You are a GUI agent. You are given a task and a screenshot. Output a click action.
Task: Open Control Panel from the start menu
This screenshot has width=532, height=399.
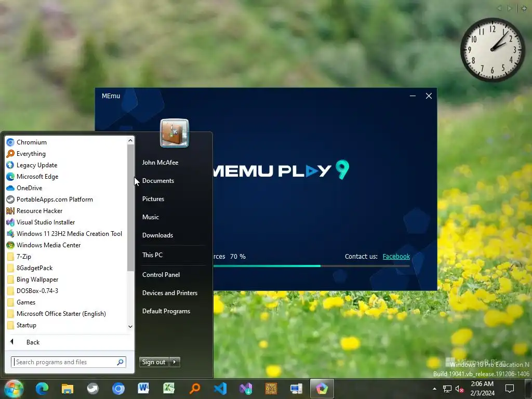click(x=161, y=275)
